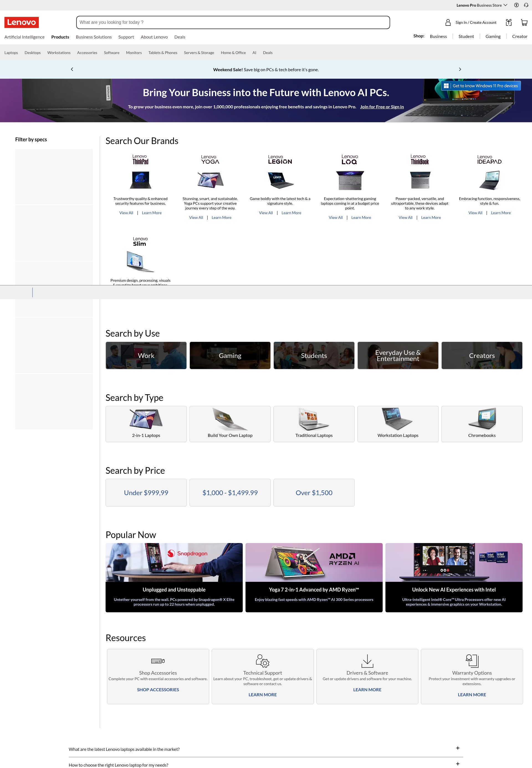Viewport: 532px width, 768px height.
Task: Click the LOQ laptop image
Action: coord(350,180)
